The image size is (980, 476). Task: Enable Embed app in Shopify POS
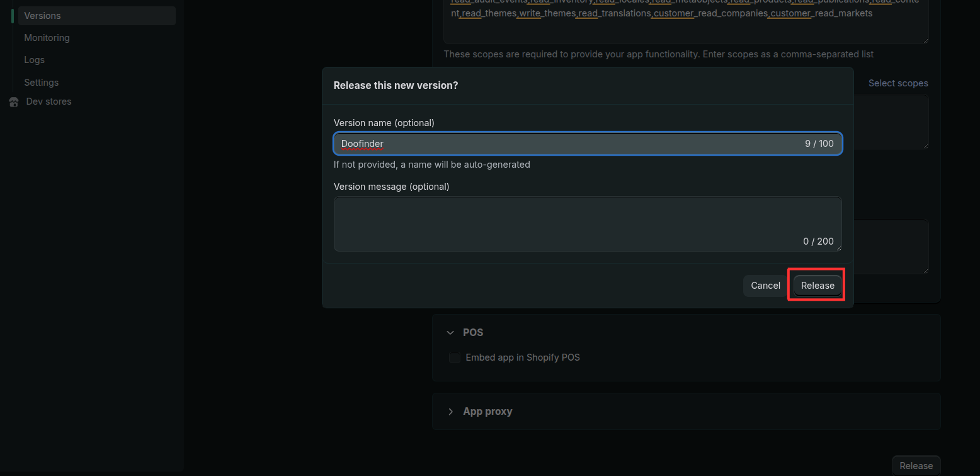[454, 357]
